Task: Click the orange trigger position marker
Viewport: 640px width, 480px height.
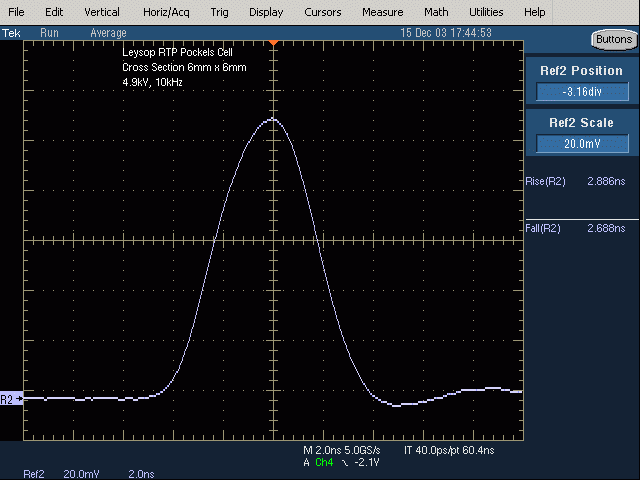Action: coord(273,42)
